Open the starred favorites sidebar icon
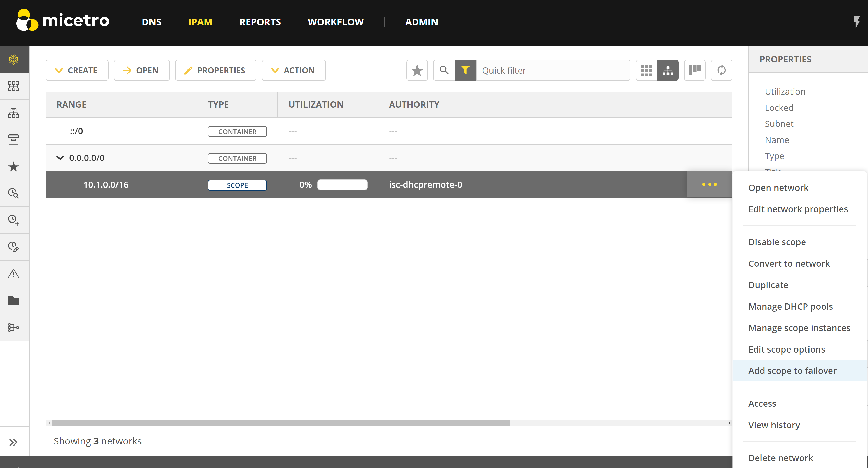Image resolution: width=868 pixels, height=468 pixels. pyautogui.click(x=14, y=167)
